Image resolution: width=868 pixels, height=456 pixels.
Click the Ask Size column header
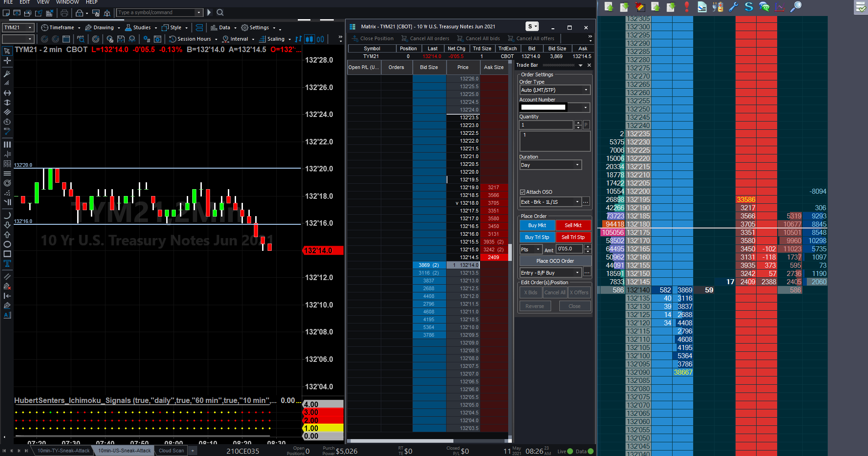click(494, 67)
